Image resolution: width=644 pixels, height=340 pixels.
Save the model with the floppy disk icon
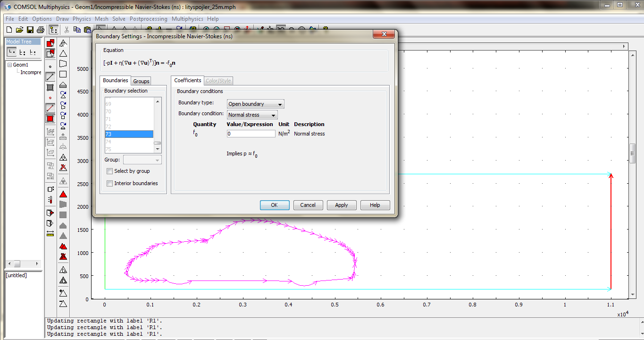(30, 30)
